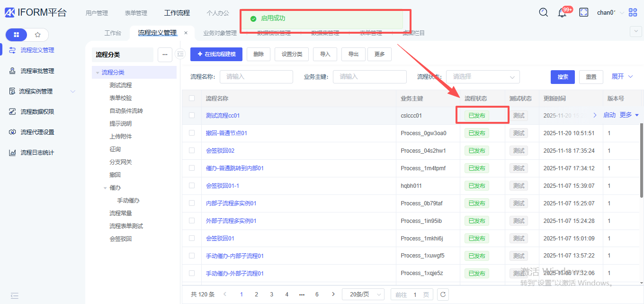Open the notifications bell icon
The height and width of the screenshot is (304, 644).
563,13
